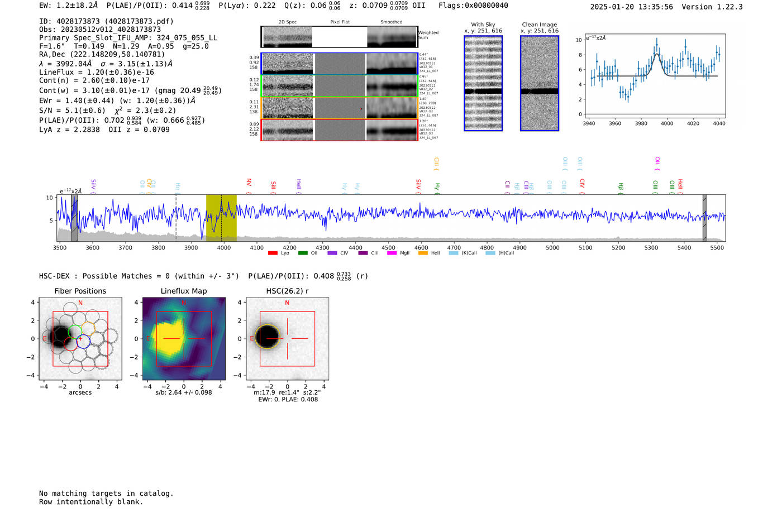
Task: Select the Primary Spec_Slot_IFU_AMP line
Action: pos(128,38)
